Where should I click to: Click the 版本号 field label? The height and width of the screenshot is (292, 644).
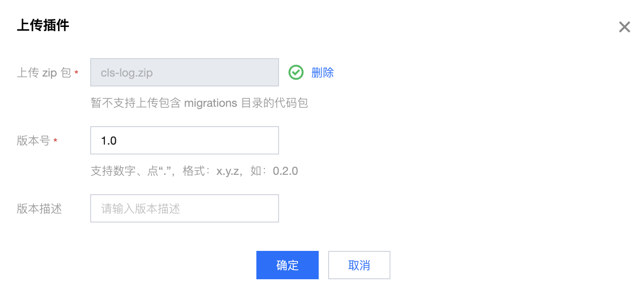34,141
